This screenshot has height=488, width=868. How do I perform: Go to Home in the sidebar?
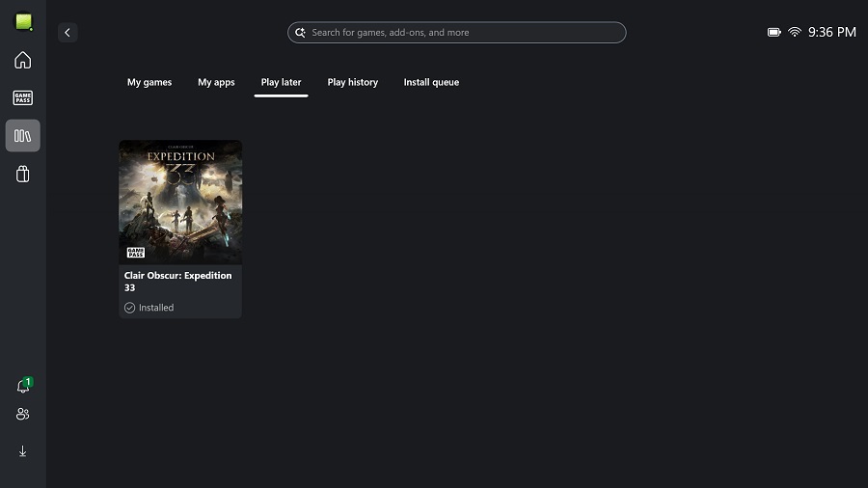coord(23,61)
